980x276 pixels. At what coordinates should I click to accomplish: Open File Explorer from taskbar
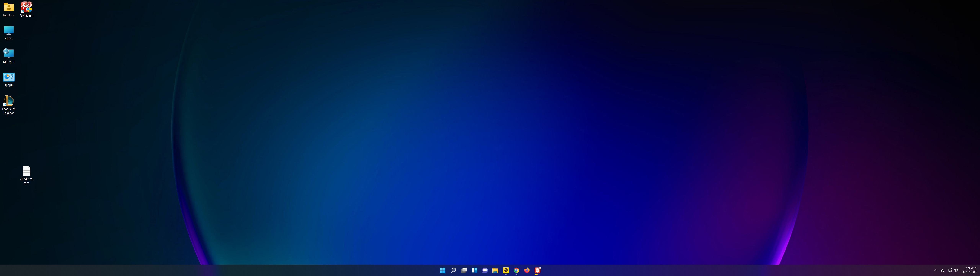pos(495,270)
